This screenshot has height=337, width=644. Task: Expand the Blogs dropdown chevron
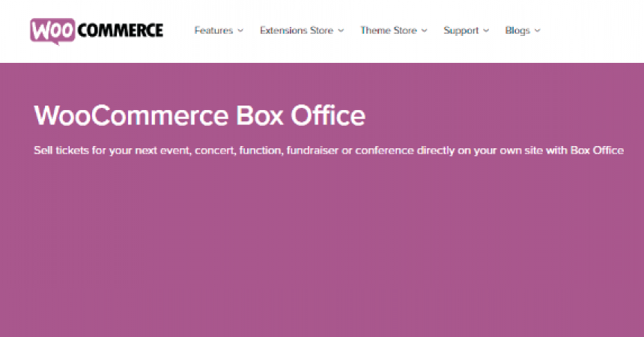(538, 31)
